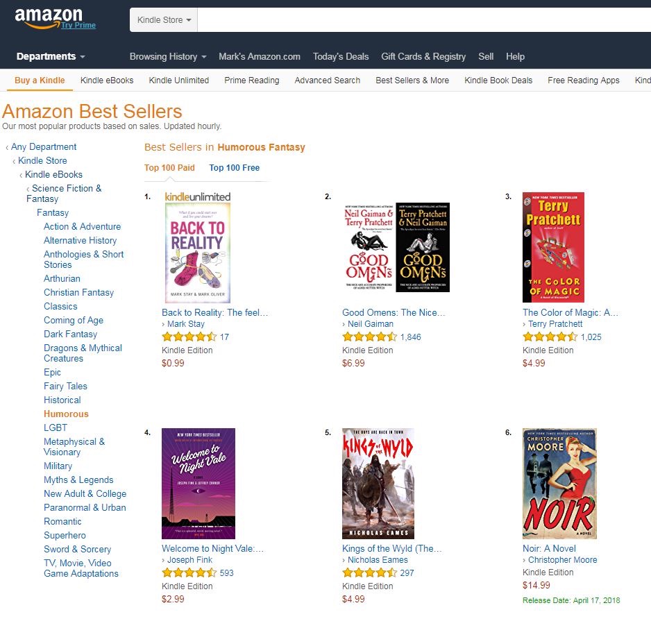Open the Best Sellers & More menu

coord(412,80)
